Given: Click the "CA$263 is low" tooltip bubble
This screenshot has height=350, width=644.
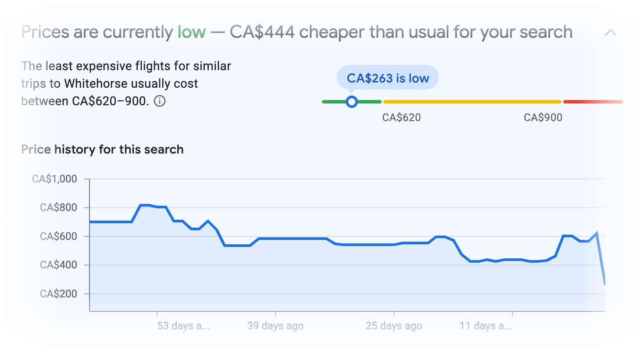Looking at the screenshot, I should tap(387, 78).
